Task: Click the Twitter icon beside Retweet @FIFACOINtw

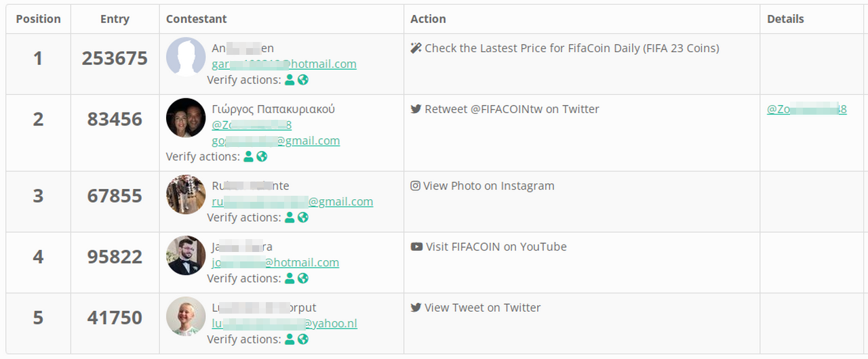Action: point(416,109)
